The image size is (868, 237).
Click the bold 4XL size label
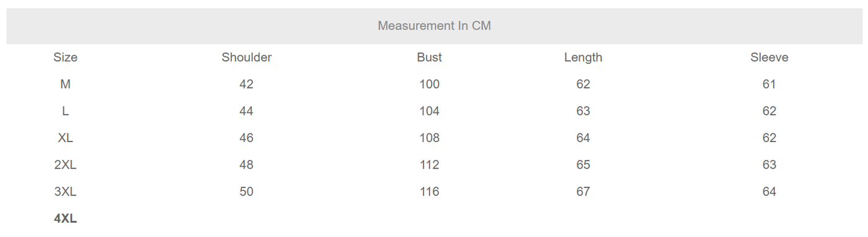point(65,218)
